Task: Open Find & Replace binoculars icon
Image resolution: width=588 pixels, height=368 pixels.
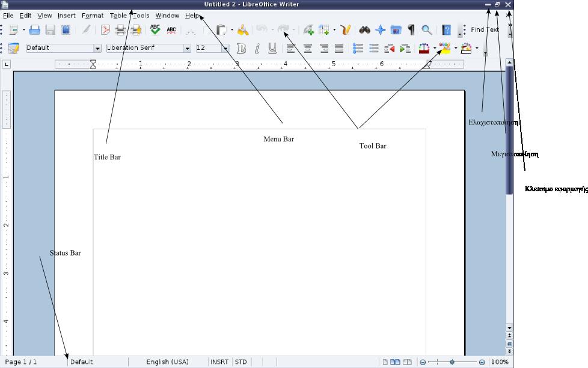Action: click(x=364, y=29)
